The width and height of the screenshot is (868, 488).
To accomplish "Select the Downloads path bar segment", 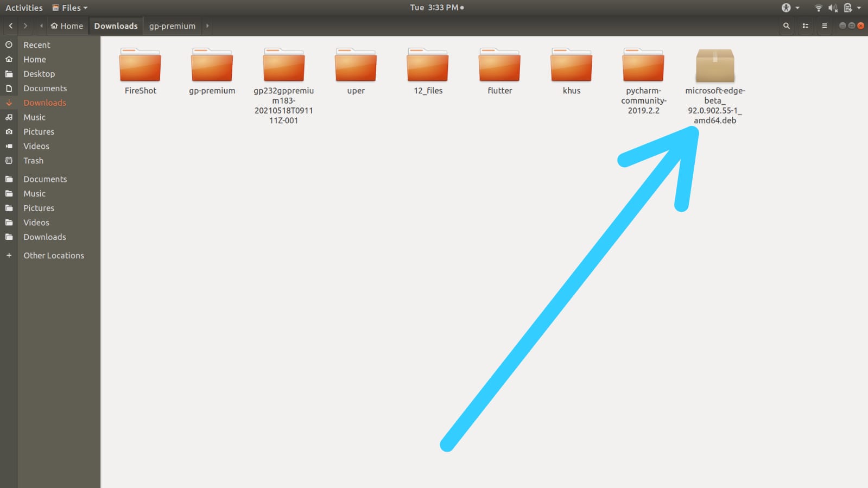I will coord(116,26).
